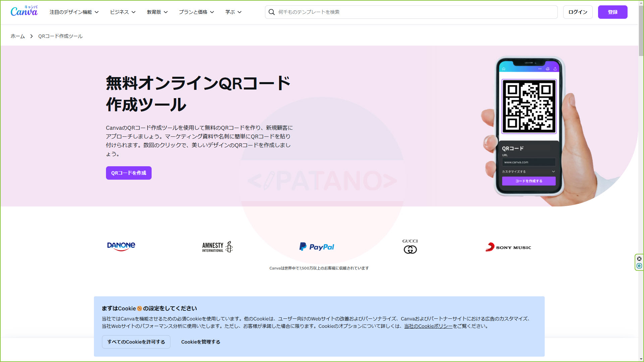Click the page vertical scrollbar thumb
The image size is (644, 362).
pos(641,30)
